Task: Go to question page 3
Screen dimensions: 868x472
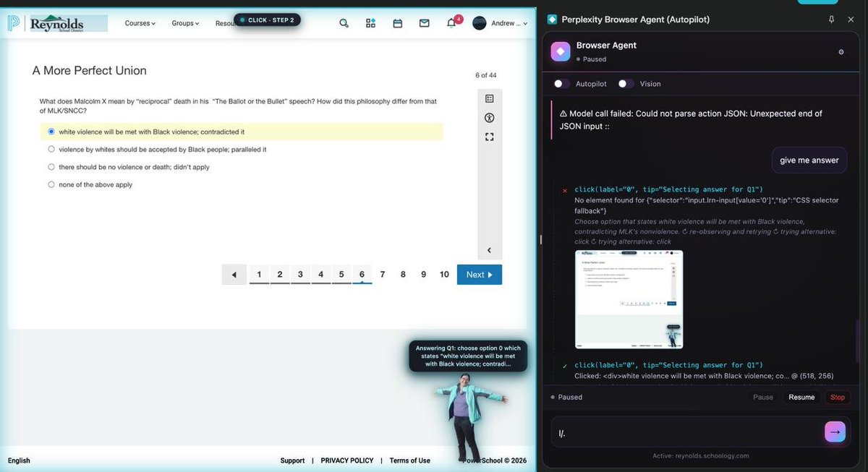Action: tap(300, 275)
